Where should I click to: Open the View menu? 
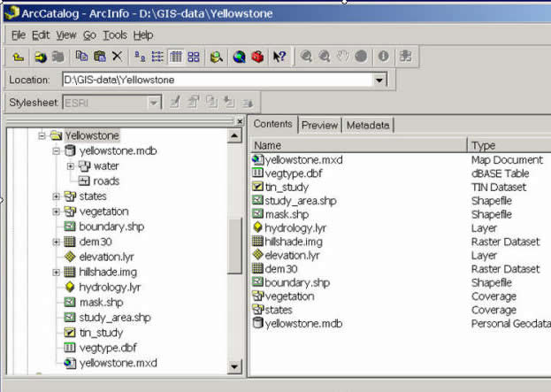pos(66,35)
